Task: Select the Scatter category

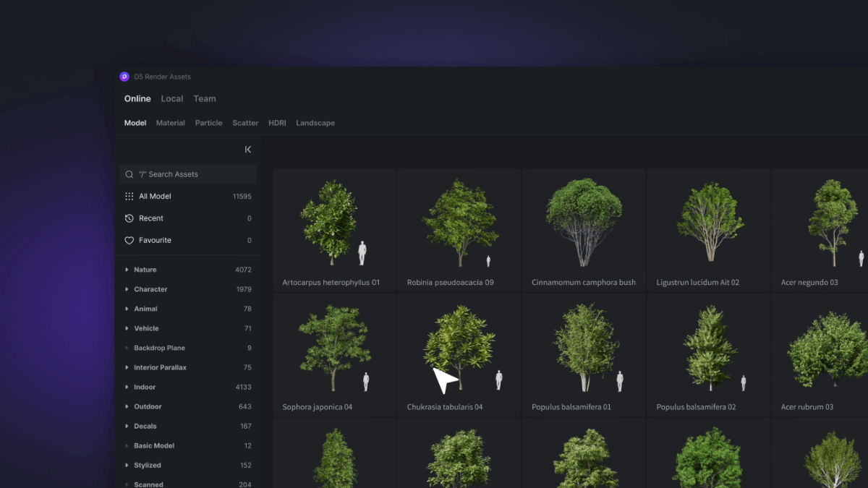Action: 244,123
